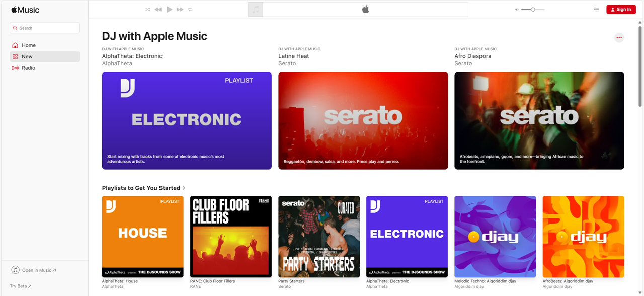Sign in to Apple Music
This screenshot has height=296, width=644.
tap(621, 9)
